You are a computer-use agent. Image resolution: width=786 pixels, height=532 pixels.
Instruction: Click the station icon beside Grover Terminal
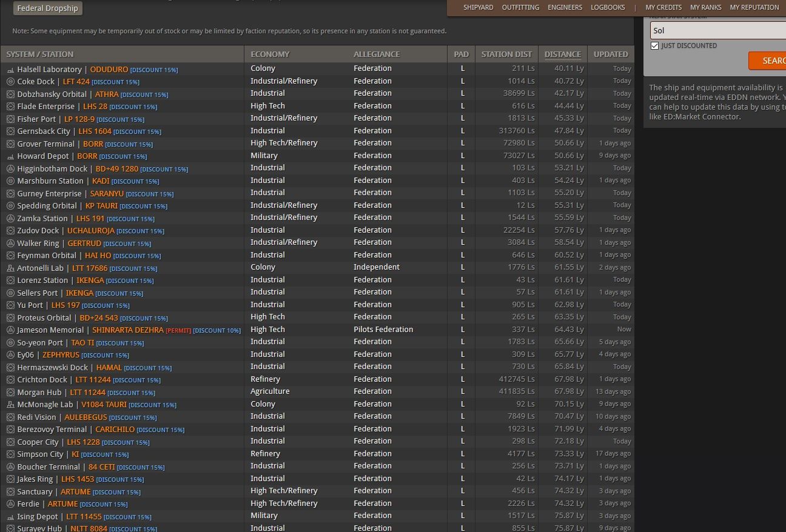(10, 144)
